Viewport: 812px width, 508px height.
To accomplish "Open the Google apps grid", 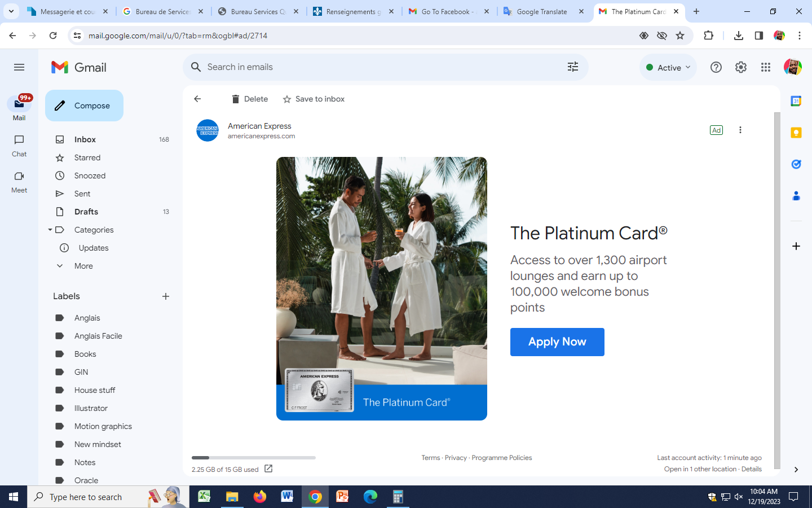I will click(x=765, y=67).
